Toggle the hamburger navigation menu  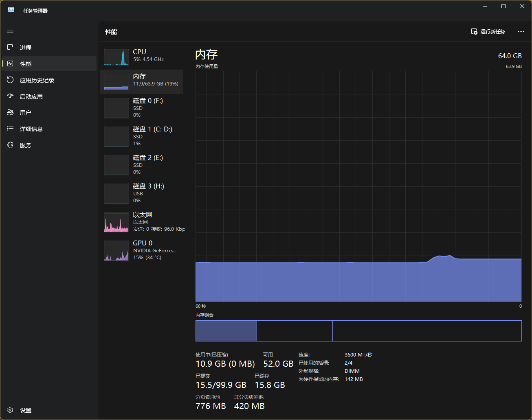click(10, 31)
